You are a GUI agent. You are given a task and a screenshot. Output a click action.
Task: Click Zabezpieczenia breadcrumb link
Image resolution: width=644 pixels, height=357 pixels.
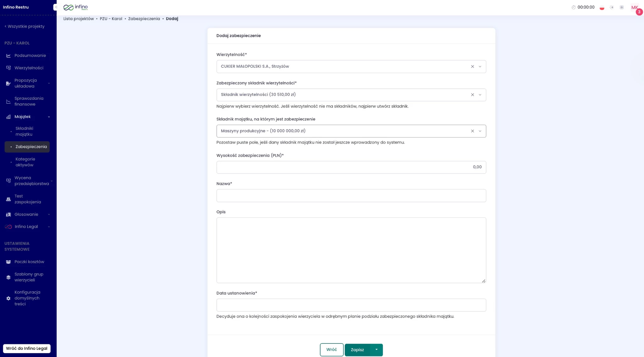coord(144,19)
